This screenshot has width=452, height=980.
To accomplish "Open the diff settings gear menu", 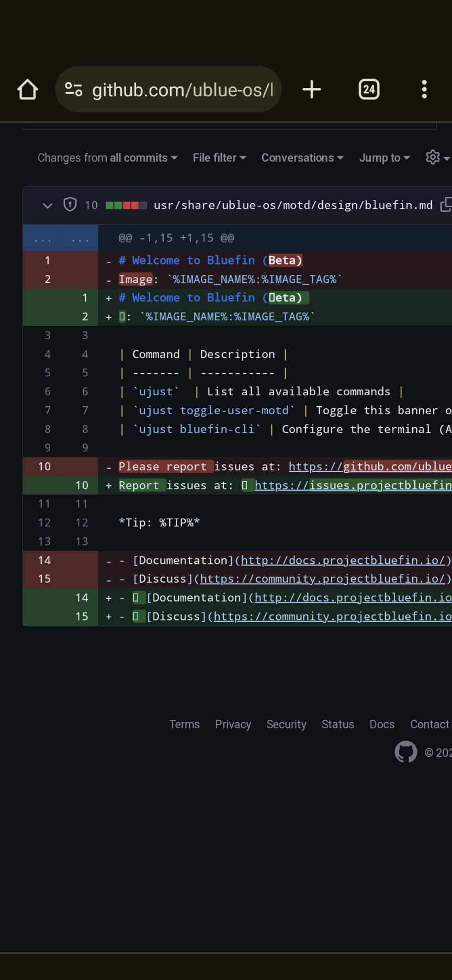I will (438, 157).
